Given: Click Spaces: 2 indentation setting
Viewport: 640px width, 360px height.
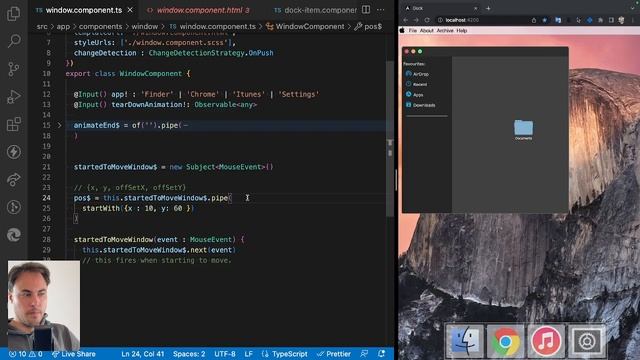Looking at the screenshot, I should pos(189,354).
